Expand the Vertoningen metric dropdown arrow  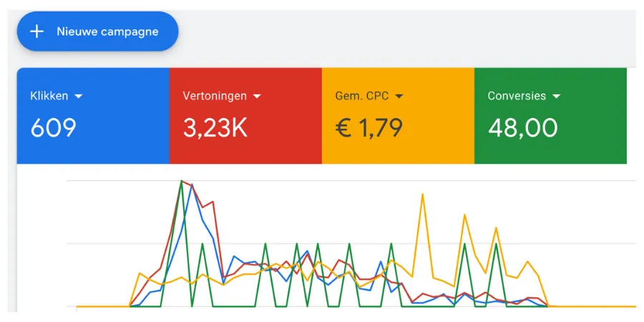(257, 96)
